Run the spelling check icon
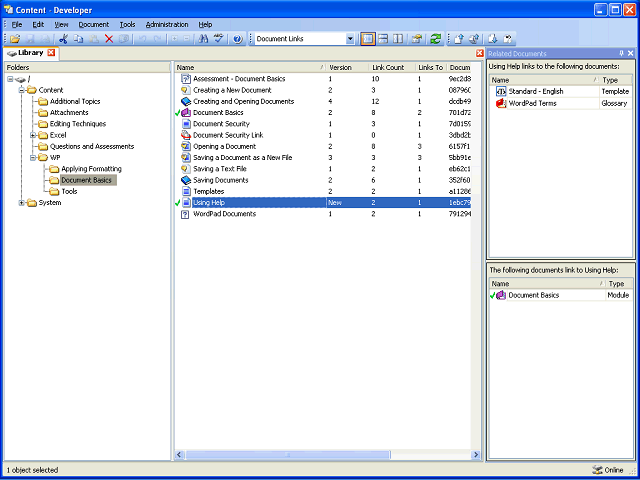640x480 pixels. tap(219, 39)
